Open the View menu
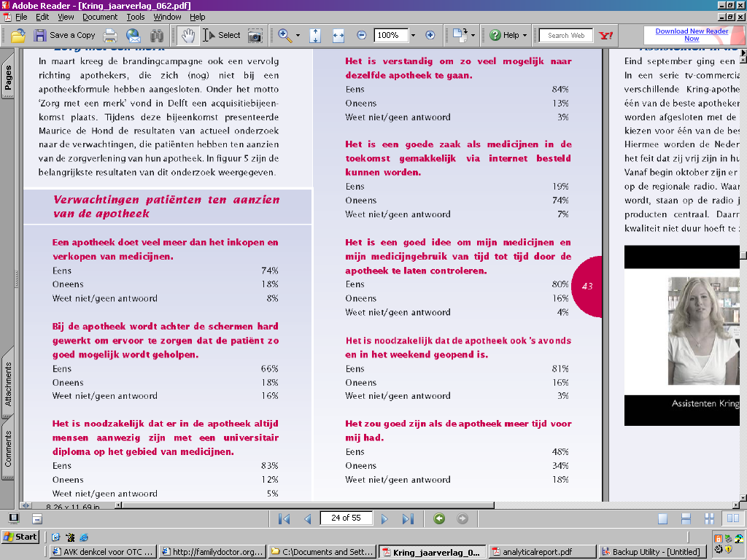This screenshot has height=560, width=747. [66, 17]
